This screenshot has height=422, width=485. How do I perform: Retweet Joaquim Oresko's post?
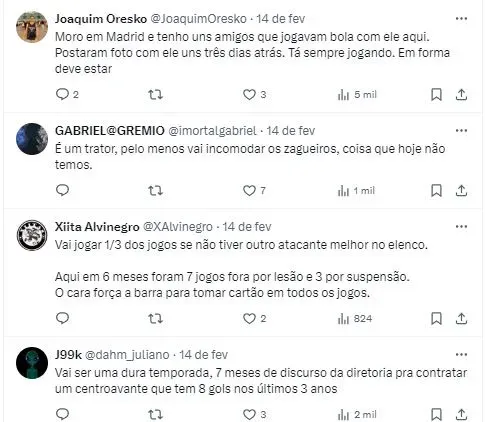click(x=155, y=95)
